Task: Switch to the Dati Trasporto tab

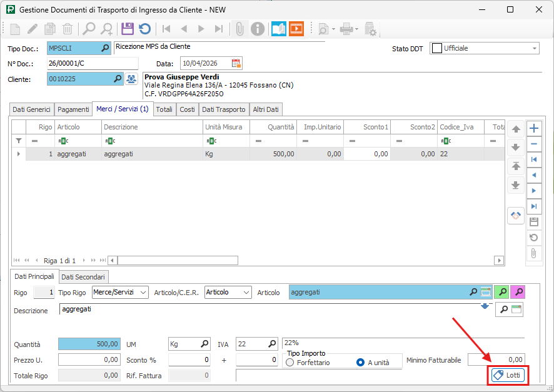Action: click(x=224, y=109)
